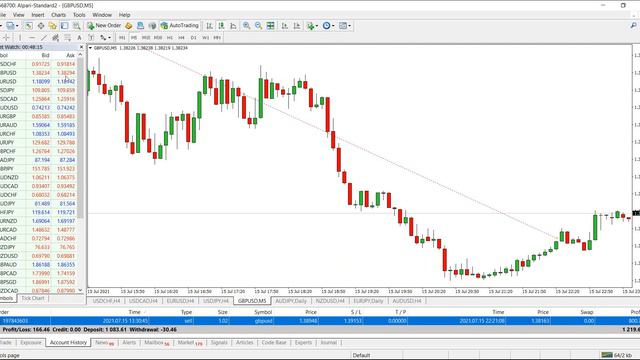Tile chart windows icon

(270, 26)
